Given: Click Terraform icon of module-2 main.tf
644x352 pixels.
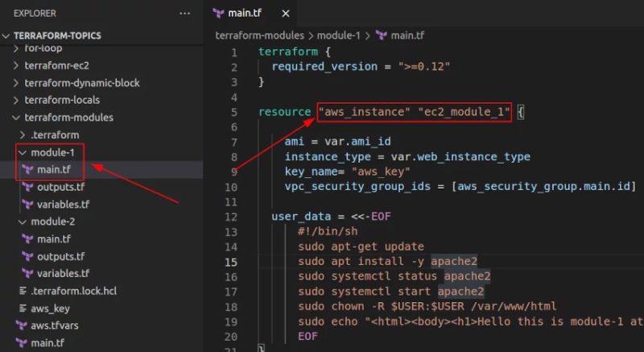Looking at the screenshot, I should 27,239.
